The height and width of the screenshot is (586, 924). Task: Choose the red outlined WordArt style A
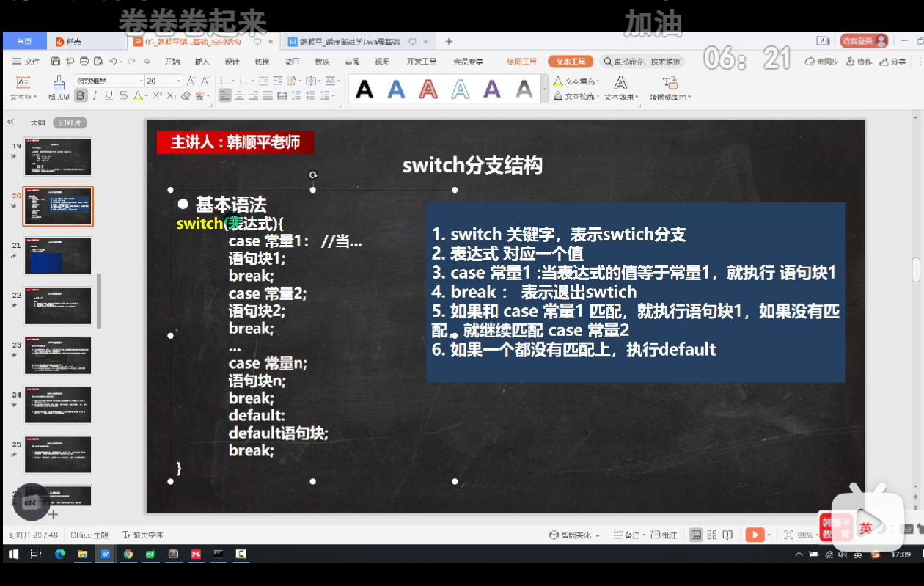coord(428,89)
